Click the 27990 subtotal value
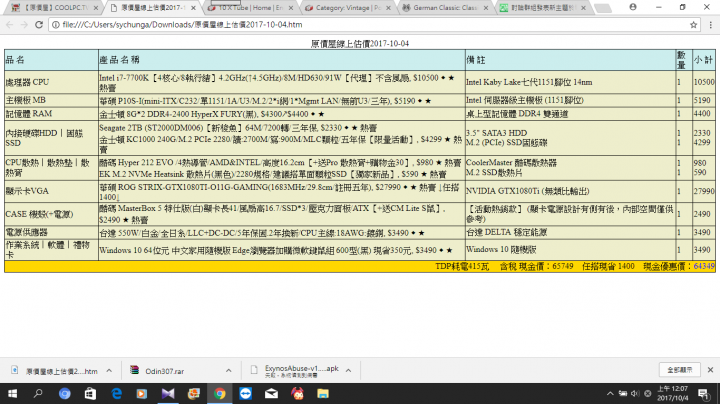This screenshot has height=404, width=720. [x=704, y=191]
